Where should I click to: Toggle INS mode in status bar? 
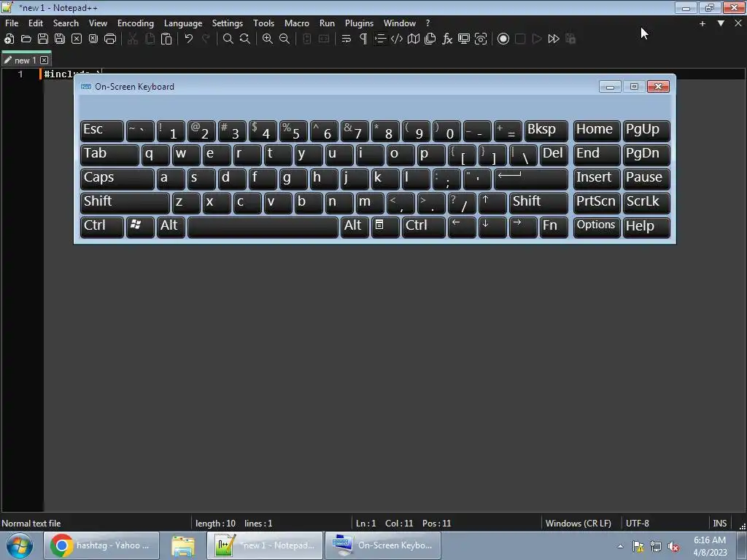[719, 523]
